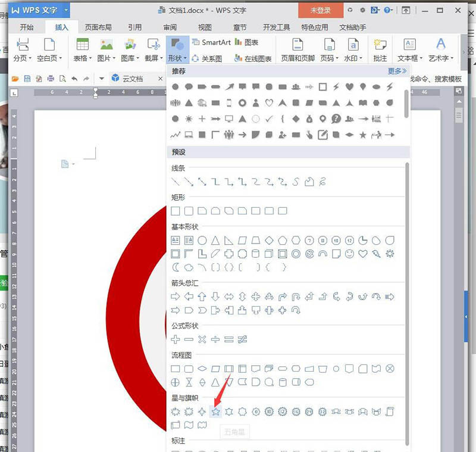
Task: Pick the rounded rectangle shape
Action: coord(189,211)
